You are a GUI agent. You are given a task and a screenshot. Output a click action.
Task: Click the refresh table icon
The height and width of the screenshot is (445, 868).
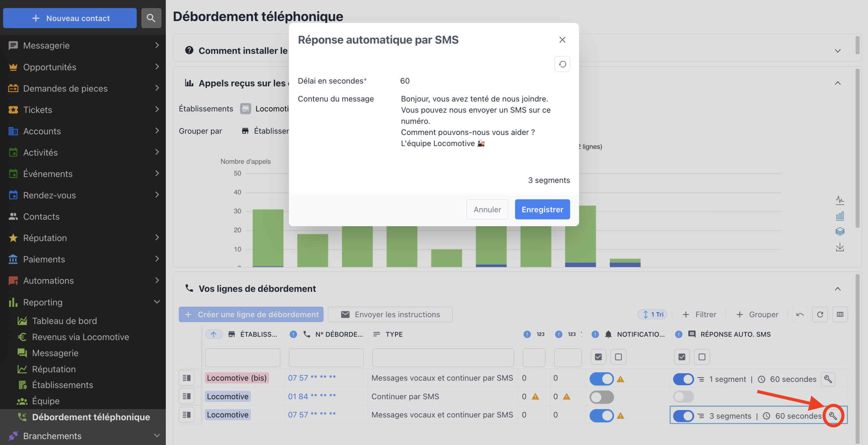coord(820,314)
